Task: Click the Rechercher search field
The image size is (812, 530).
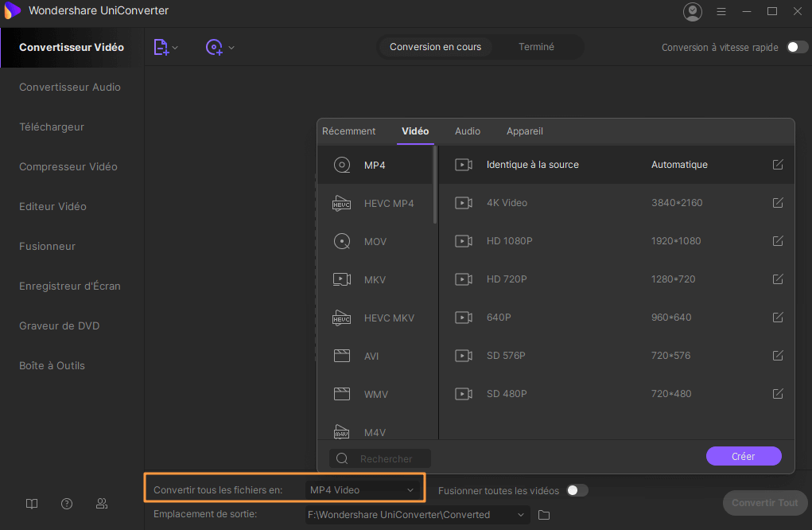Action: click(380, 458)
